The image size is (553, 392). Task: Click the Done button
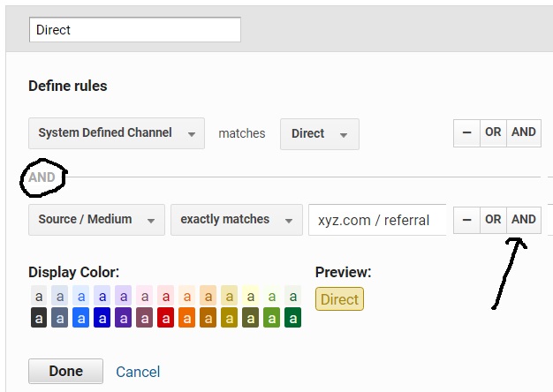[x=66, y=371]
